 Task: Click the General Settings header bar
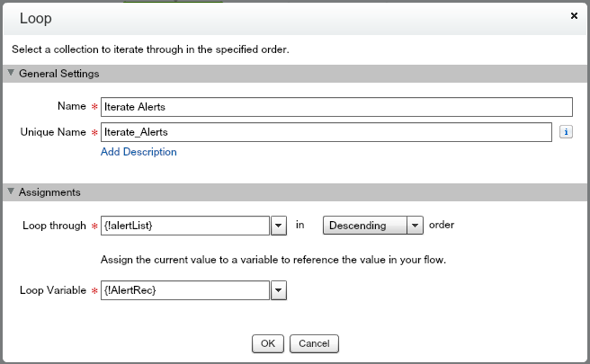295,74
